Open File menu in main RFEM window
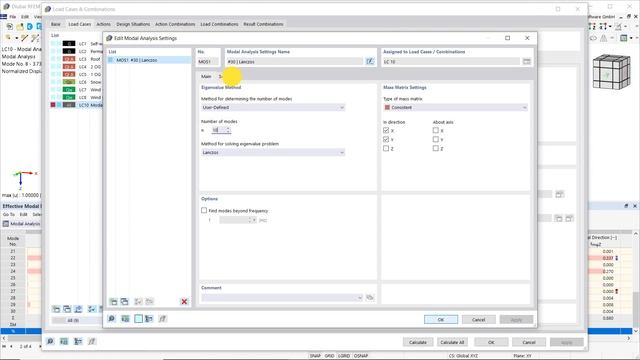The height and width of the screenshot is (360, 640). click(13, 17)
